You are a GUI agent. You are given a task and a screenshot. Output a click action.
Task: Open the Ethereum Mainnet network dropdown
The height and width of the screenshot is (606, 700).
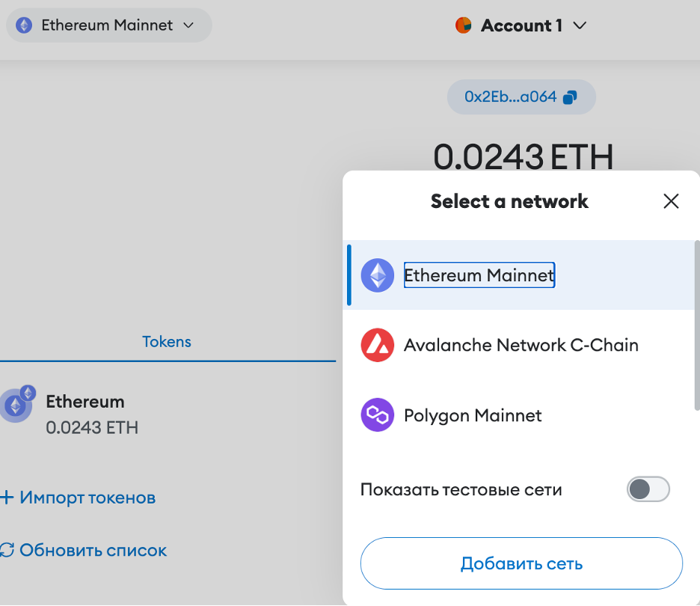pyautogui.click(x=109, y=25)
